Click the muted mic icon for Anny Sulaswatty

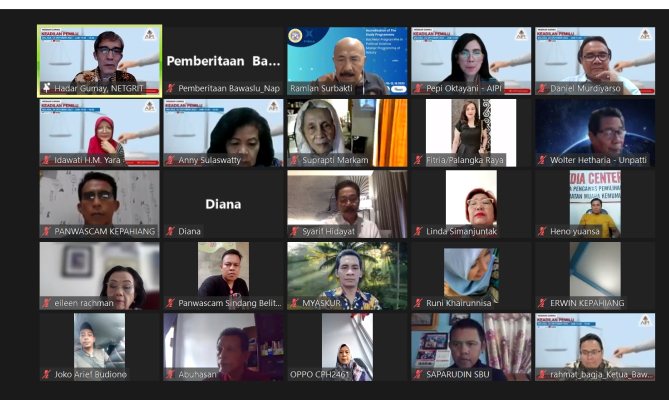(x=171, y=160)
